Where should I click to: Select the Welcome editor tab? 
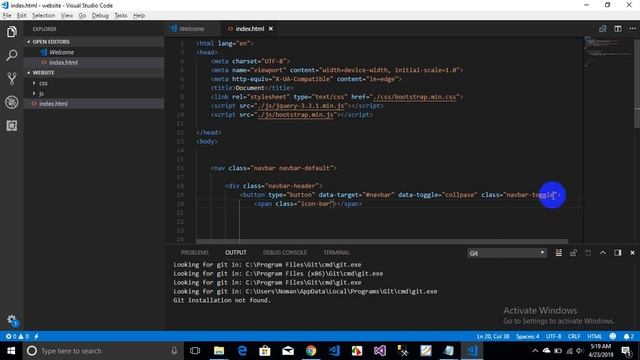[x=192, y=29]
